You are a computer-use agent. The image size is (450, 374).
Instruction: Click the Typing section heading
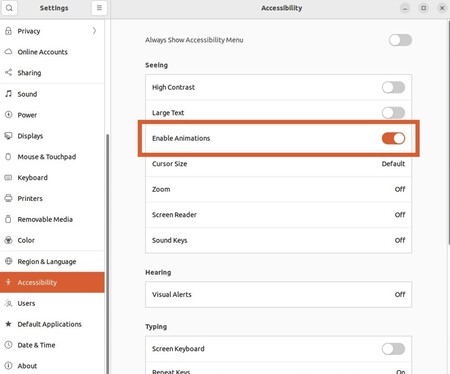click(x=156, y=327)
